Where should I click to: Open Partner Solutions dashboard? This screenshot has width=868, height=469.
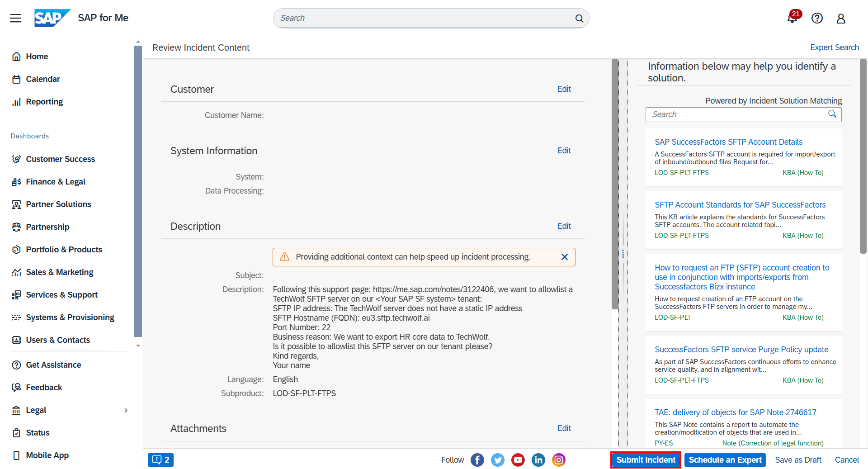pos(58,204)
